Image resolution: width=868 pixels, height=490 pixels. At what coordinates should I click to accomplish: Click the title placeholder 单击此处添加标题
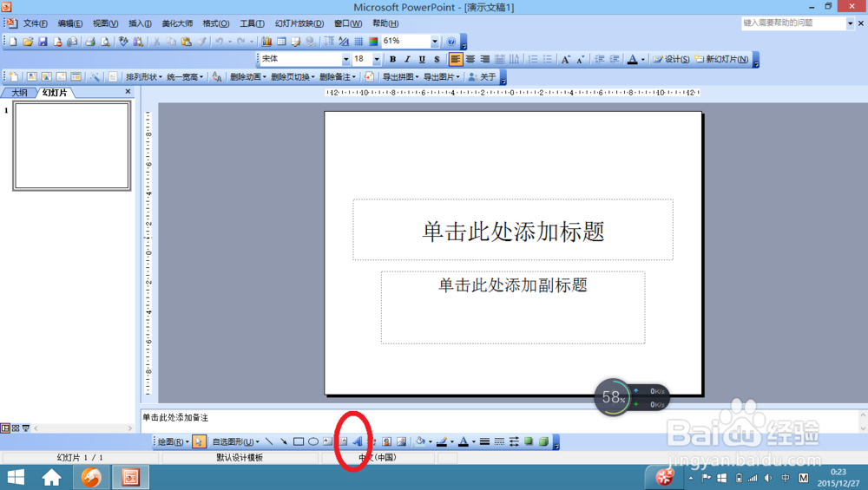[x=513, y=230]
